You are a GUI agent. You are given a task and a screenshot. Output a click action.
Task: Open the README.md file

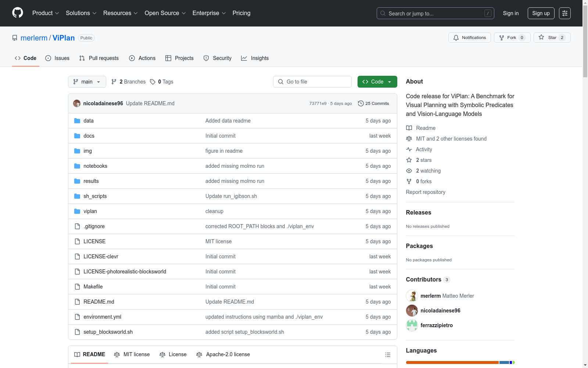(99, 302)
